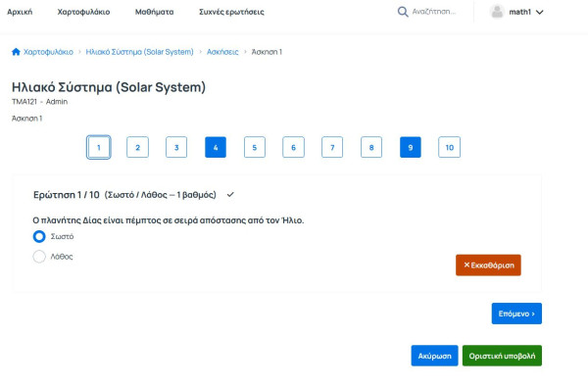Go to next question with Επόμενο
The image size is (588, 387).
click(516, 314)
